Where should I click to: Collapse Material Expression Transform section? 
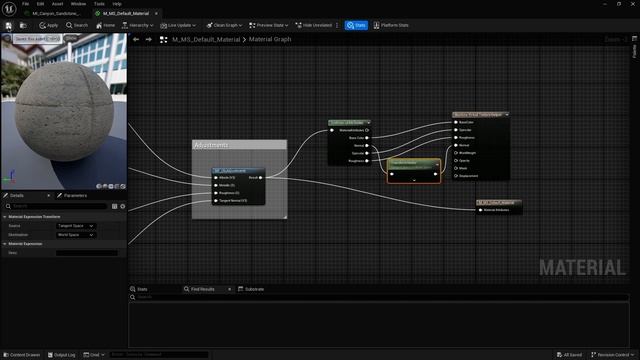coord(5,217)
